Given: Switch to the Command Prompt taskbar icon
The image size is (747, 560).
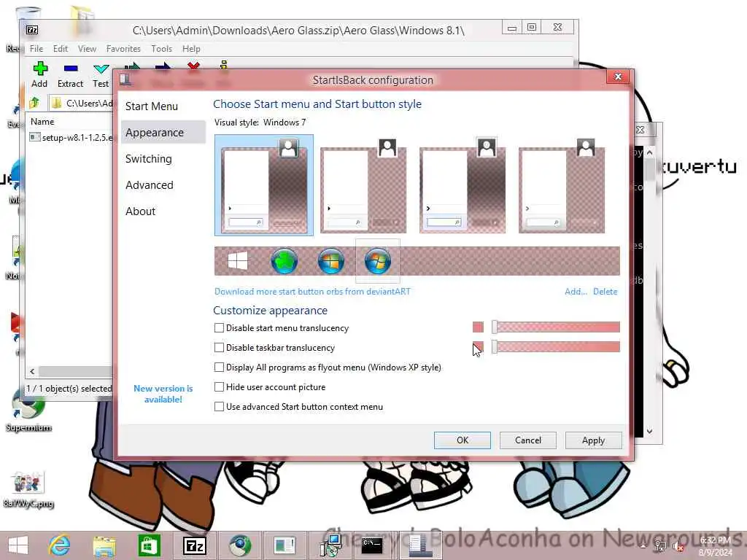Looking at the screenshot, I should (371, 545).
